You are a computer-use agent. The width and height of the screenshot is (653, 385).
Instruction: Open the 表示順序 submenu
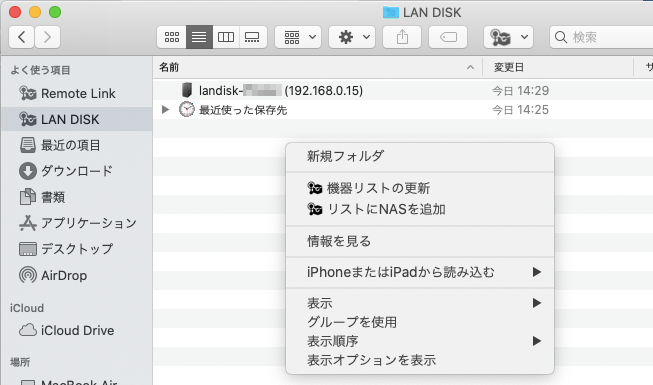[x=420, y=341]
